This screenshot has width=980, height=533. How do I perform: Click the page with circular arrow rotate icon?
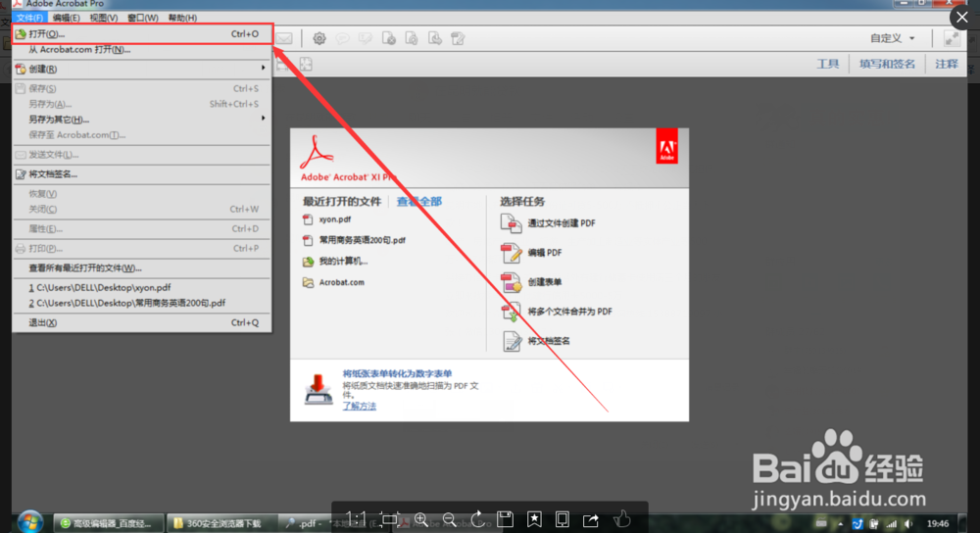click(x=412, y=39)
